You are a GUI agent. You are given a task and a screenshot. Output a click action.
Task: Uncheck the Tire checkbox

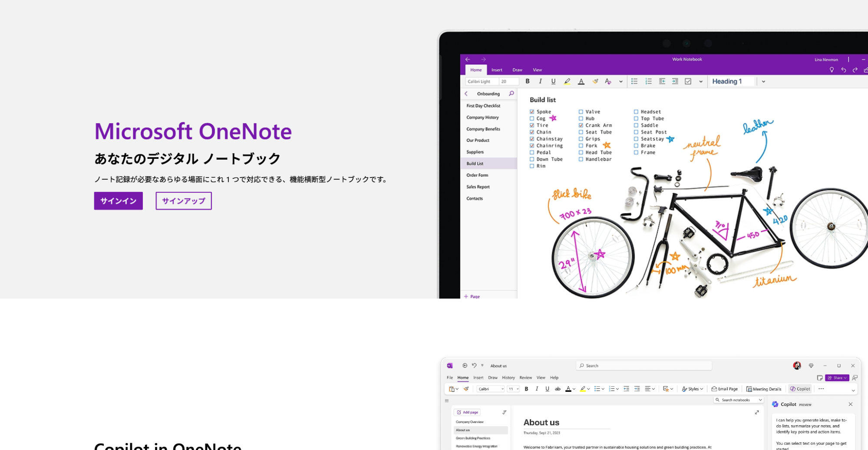[x=532, y=125]
